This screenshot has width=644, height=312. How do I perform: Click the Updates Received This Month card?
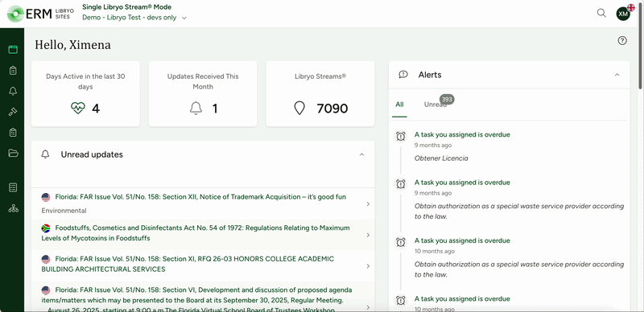tap(203, 94)
